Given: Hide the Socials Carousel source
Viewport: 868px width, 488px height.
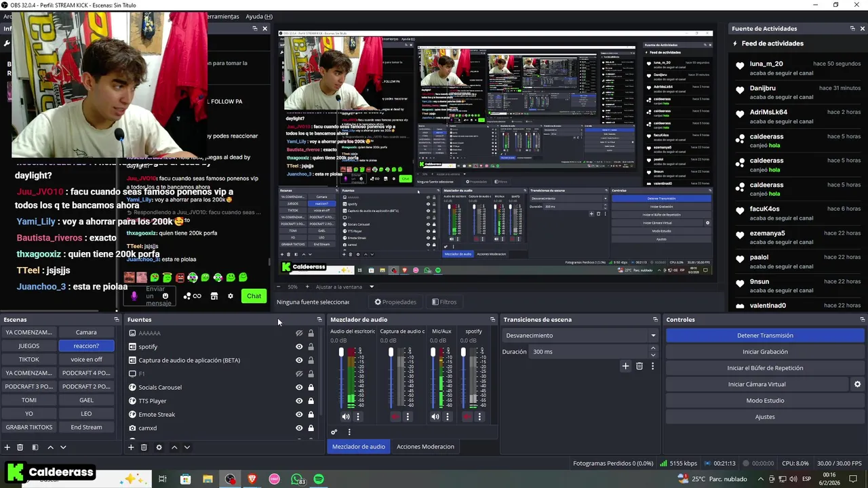Looking at the screenshot, I should (299, 387).
